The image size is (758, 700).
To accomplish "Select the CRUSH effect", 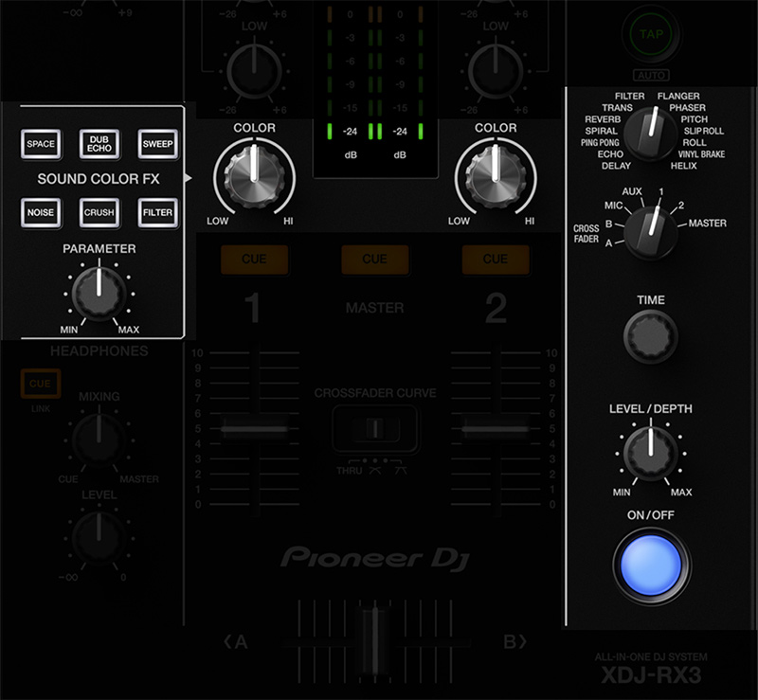I will 99,212.
